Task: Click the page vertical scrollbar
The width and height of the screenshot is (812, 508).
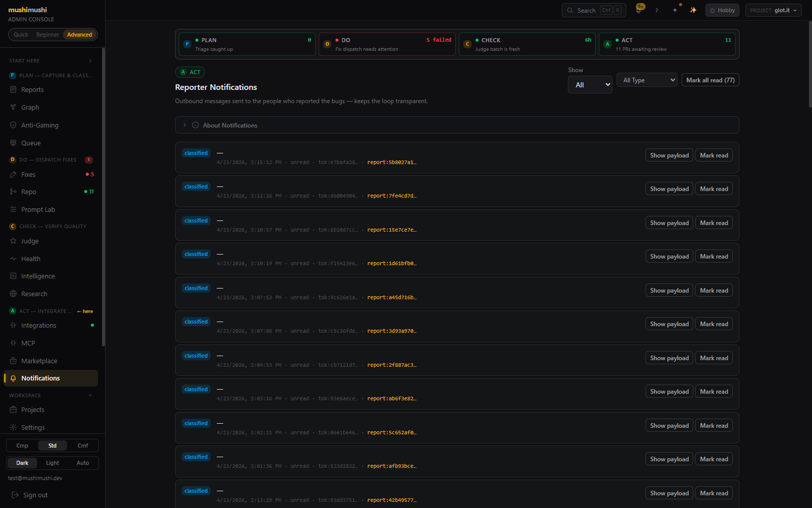Action: coord(809,63)
